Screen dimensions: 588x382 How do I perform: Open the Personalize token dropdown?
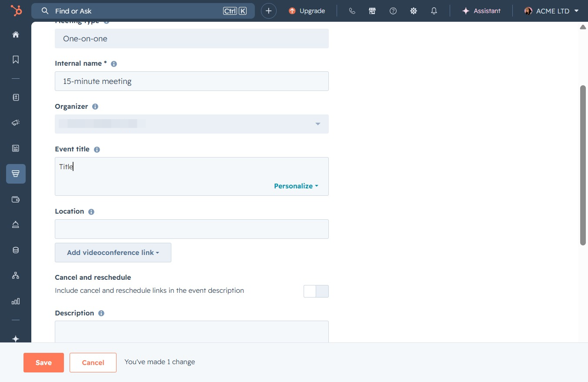click(x=296, y=186)
